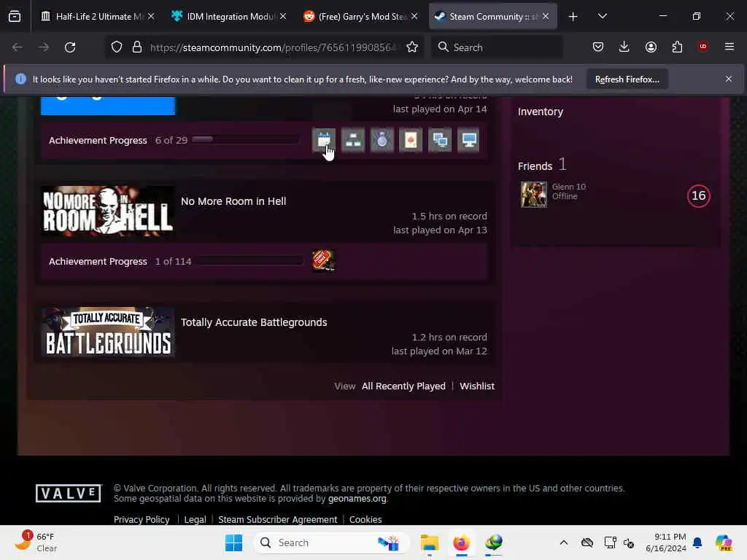
Task: Click the Valve logo in footer
Action: [x=69, y=494]
